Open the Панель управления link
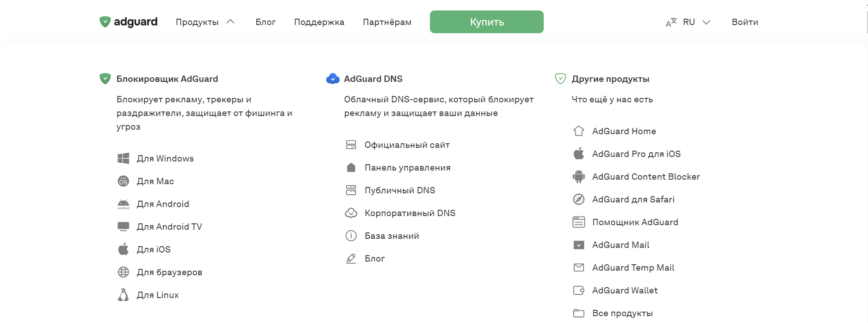The width and height of the screenshot is (868, 323). point(408,167)
